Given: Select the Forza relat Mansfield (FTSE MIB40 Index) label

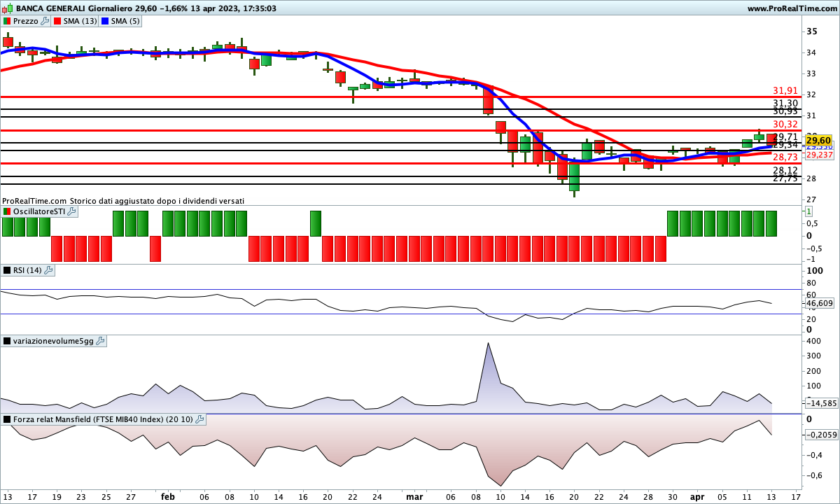Looking at the screenshot, I should [x=104, y=419].
